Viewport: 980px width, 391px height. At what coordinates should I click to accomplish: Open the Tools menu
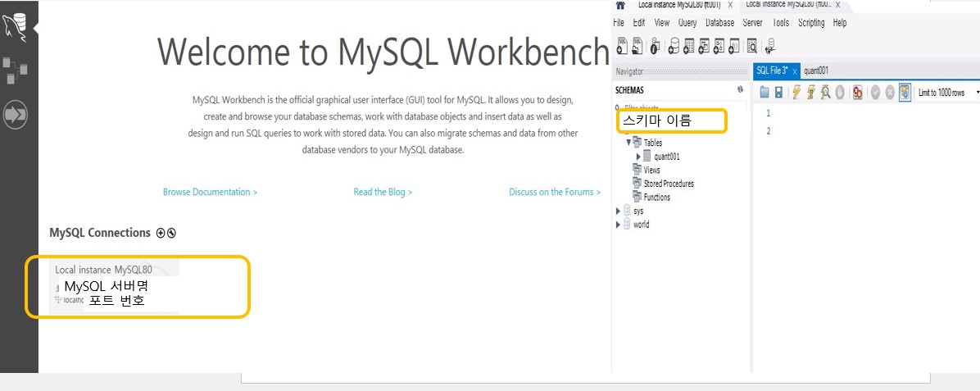[x=781, y=22]
